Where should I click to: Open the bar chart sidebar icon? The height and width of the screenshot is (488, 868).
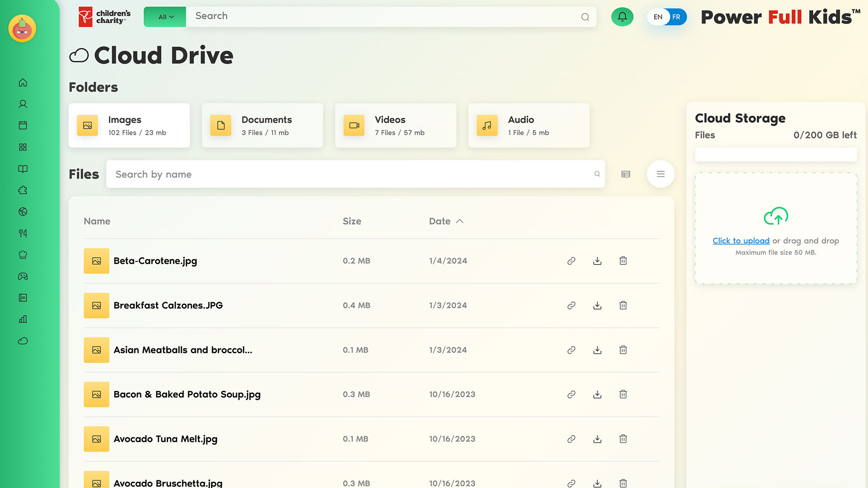point(23,319)
